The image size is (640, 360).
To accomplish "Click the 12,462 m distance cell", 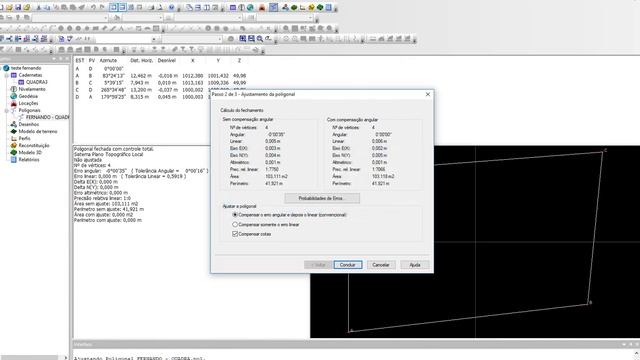I will (x=141, y=76).
